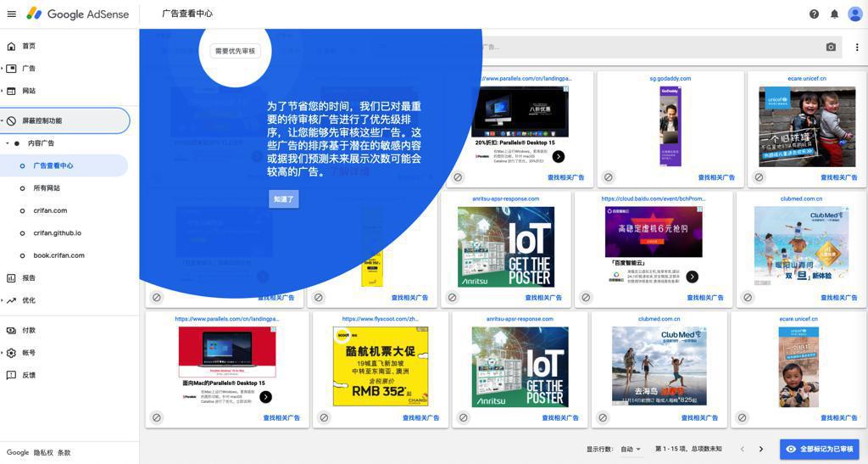Open the hamburger main menu
Screen dimensions: 868x464
click(x=11, y=14)
